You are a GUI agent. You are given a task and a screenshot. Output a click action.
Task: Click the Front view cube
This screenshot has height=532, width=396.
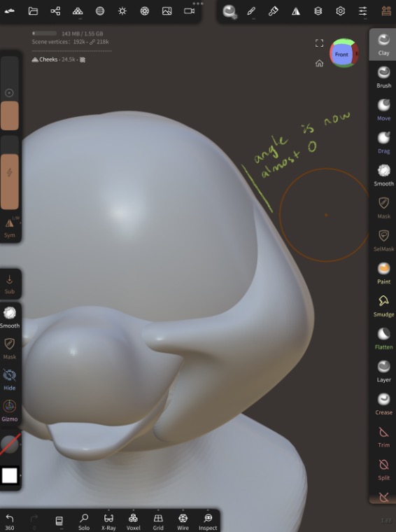(341, 54)
